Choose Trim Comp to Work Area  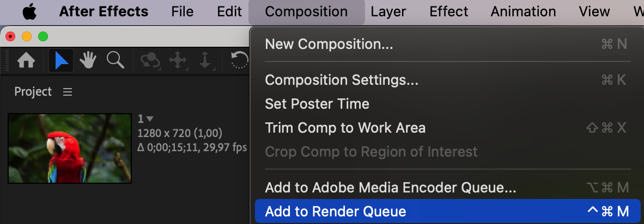pos(345,128)
